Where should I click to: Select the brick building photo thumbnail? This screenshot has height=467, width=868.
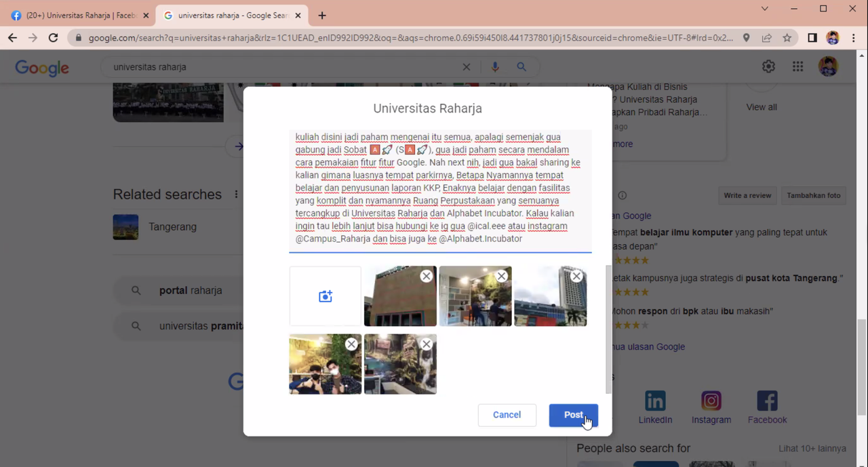coord(400,296)
